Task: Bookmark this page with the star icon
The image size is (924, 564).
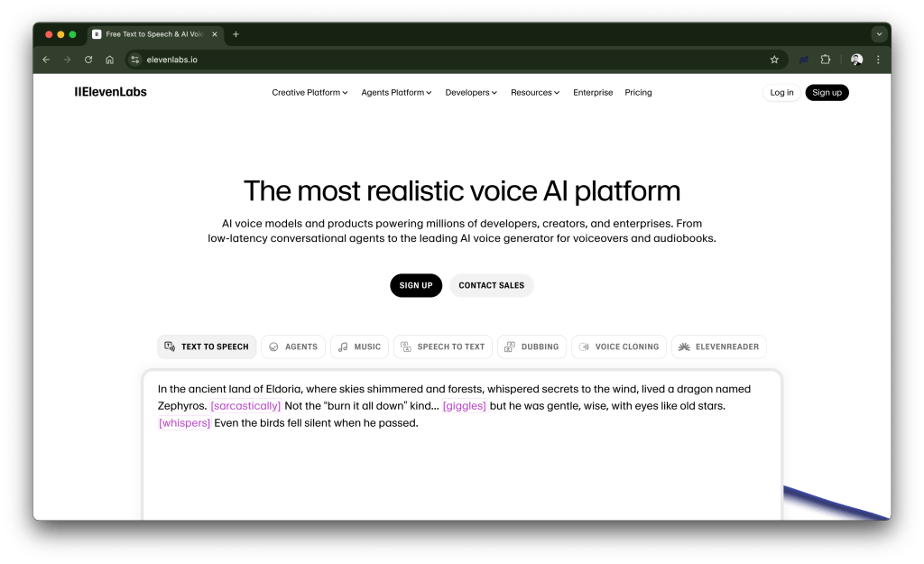Action: tap(774, 60)
